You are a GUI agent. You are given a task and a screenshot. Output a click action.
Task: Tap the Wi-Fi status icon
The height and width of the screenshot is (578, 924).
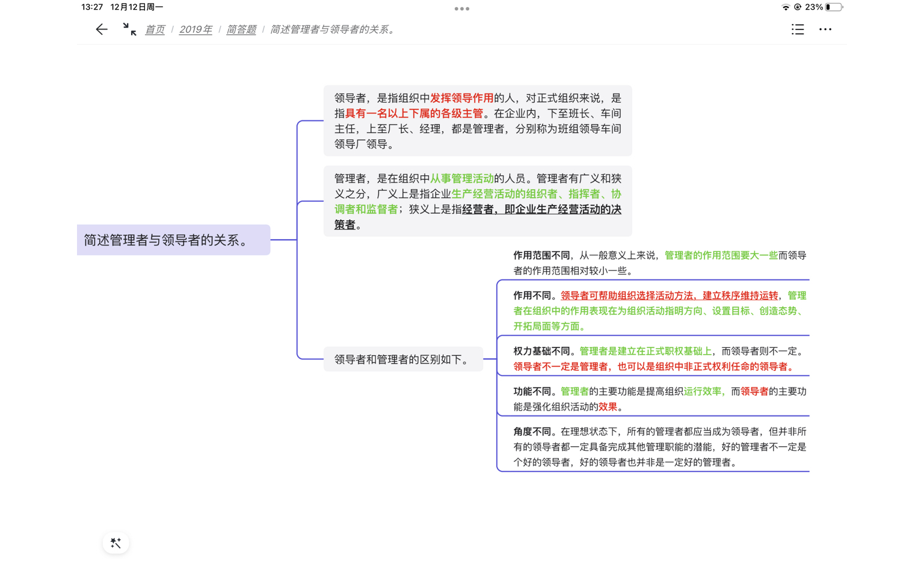786,7
